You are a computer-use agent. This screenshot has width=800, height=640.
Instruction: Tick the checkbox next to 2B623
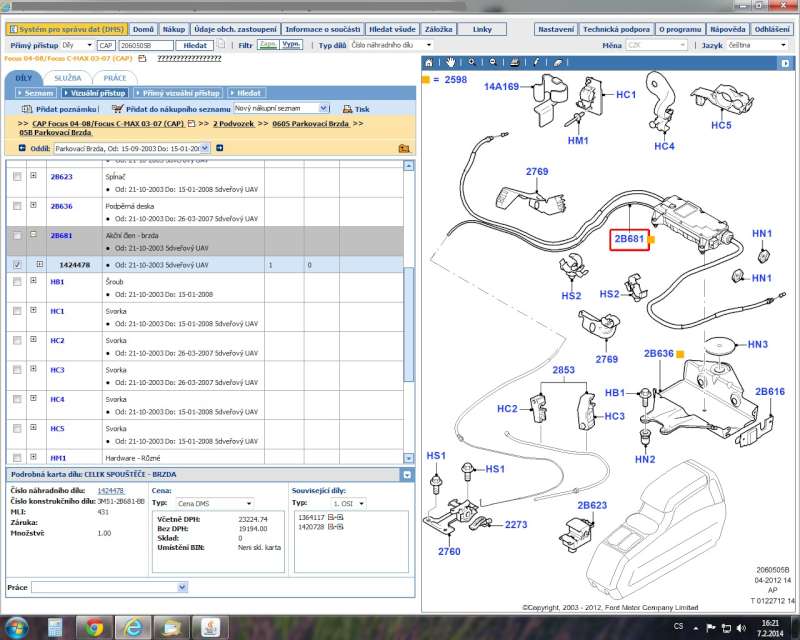17,176
